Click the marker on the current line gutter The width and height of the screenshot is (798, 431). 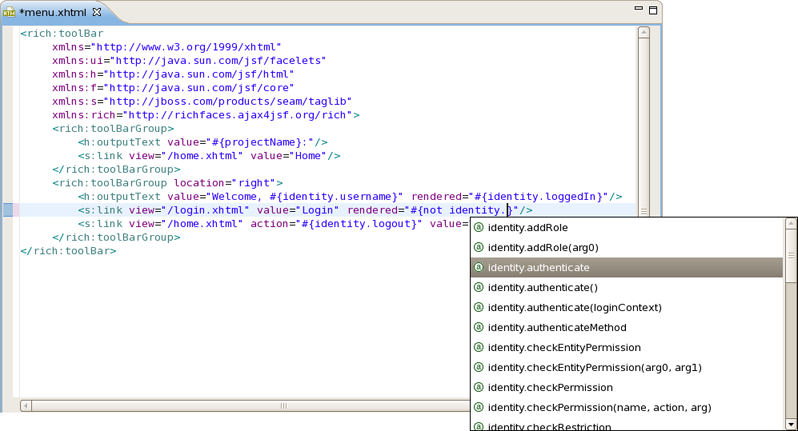point(8,210)
